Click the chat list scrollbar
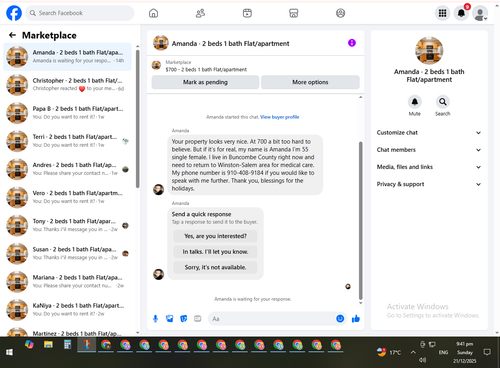Image resolution: width=500 pixels, height=368 pixels. [138, 119]
